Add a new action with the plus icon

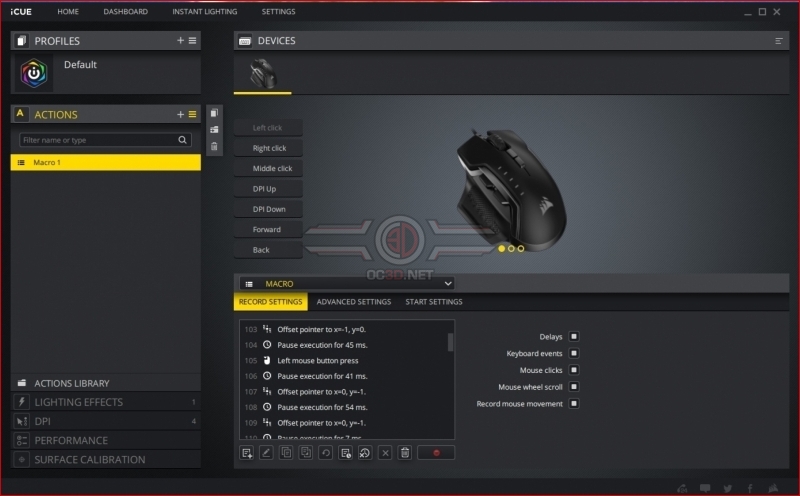click(180, 114)
